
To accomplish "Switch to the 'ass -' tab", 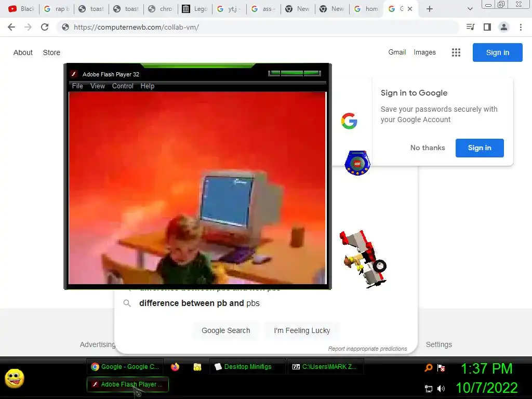I will click(x=263, y=9).
